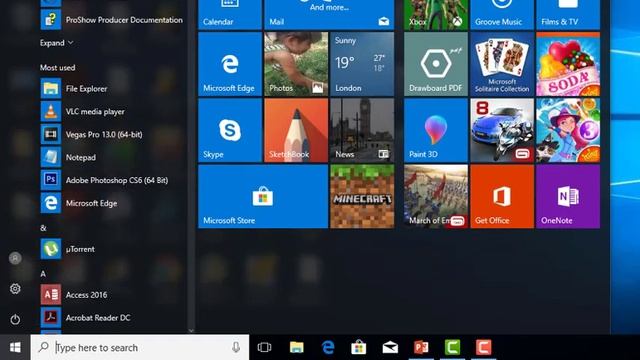Image resolution: width=640 pixels, height=360 pixels.
Task: Open the Groove Music tile
Action: click(502, 15)
